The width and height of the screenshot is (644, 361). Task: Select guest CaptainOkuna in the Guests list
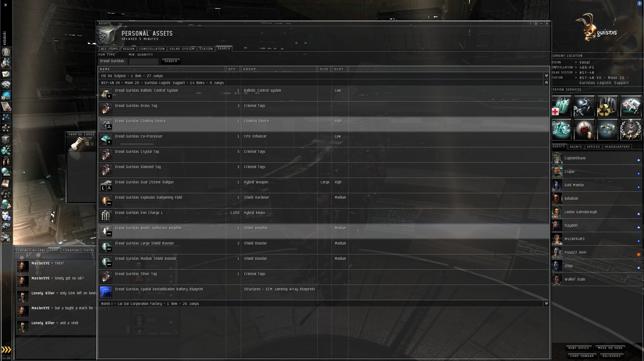point(596,158)
